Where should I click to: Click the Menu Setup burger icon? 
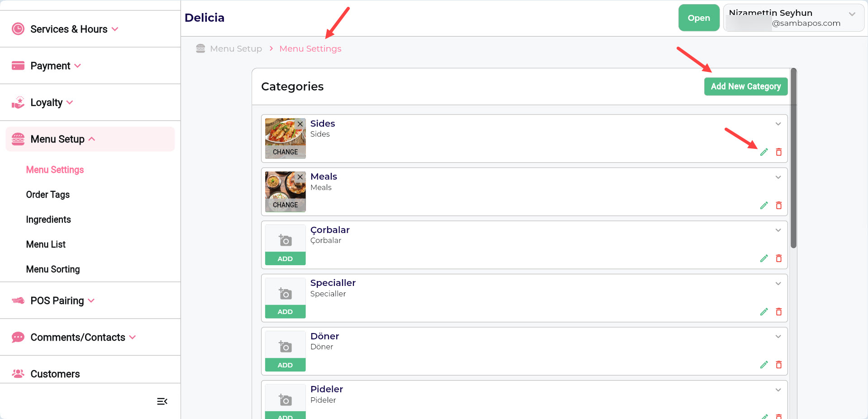[18, 139]
